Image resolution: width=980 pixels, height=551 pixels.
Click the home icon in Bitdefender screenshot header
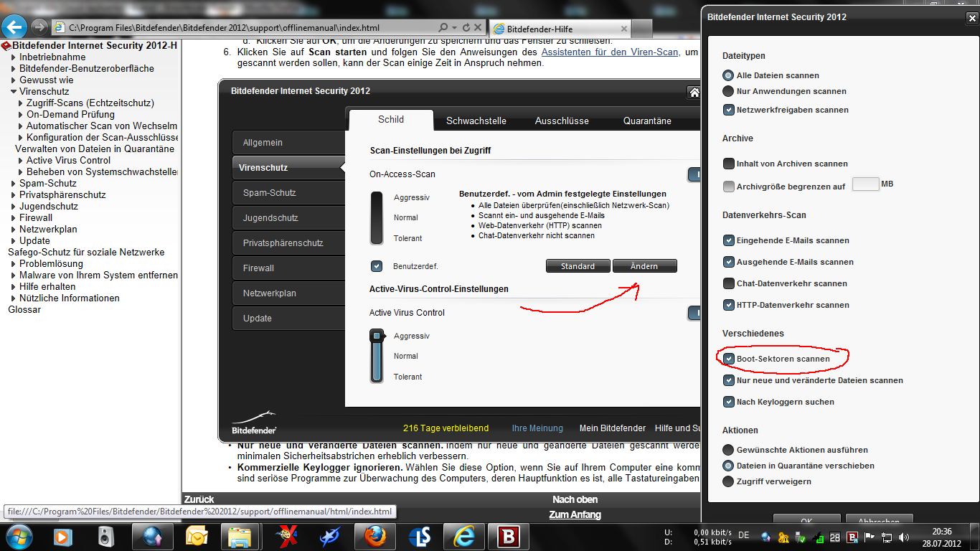694,92
